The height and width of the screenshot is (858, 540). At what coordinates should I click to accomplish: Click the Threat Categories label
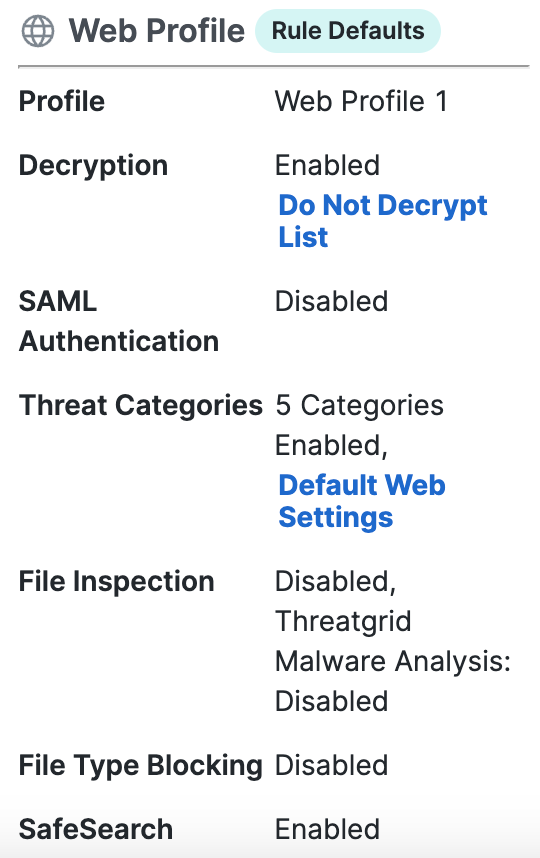(141, 405)
